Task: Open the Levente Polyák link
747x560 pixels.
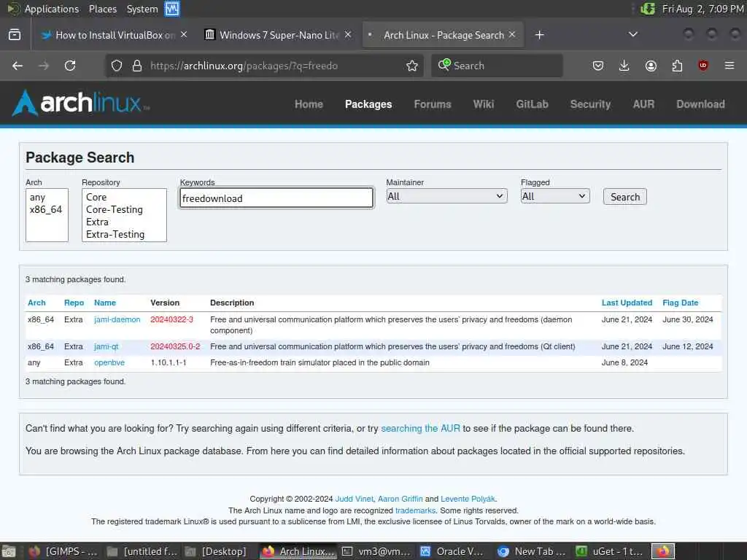Action: click(468, 499)
